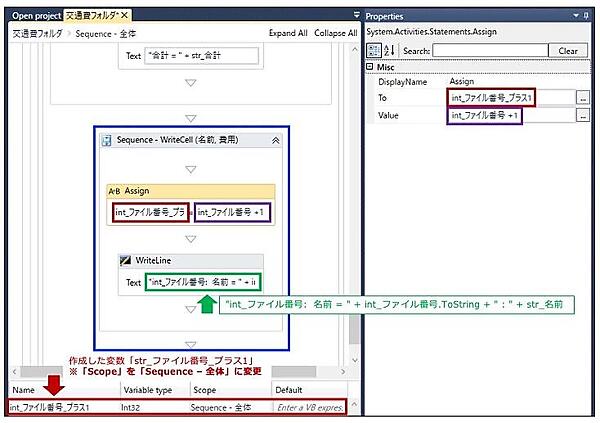The image size is (600, 423).
Task: Click the Name column header in variables
Action: pyautogui.click(x=64, y=390)
